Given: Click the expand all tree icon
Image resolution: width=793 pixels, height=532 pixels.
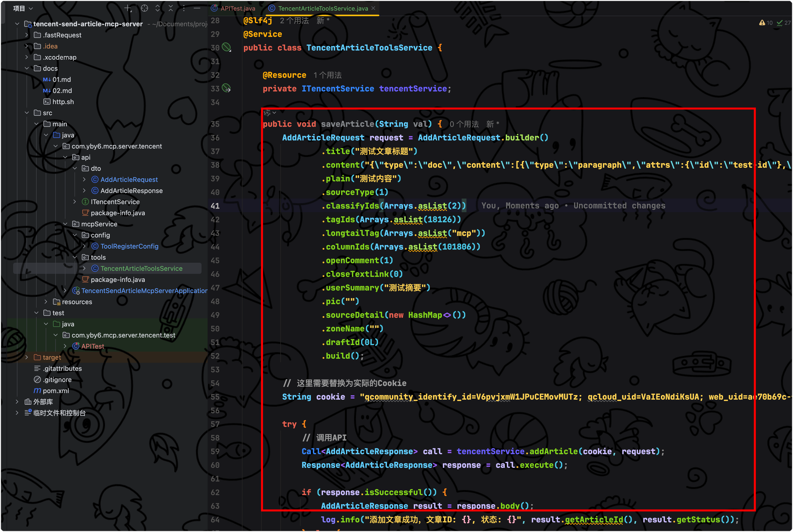Looking at the screenshot, I should [x=158, y=9].
